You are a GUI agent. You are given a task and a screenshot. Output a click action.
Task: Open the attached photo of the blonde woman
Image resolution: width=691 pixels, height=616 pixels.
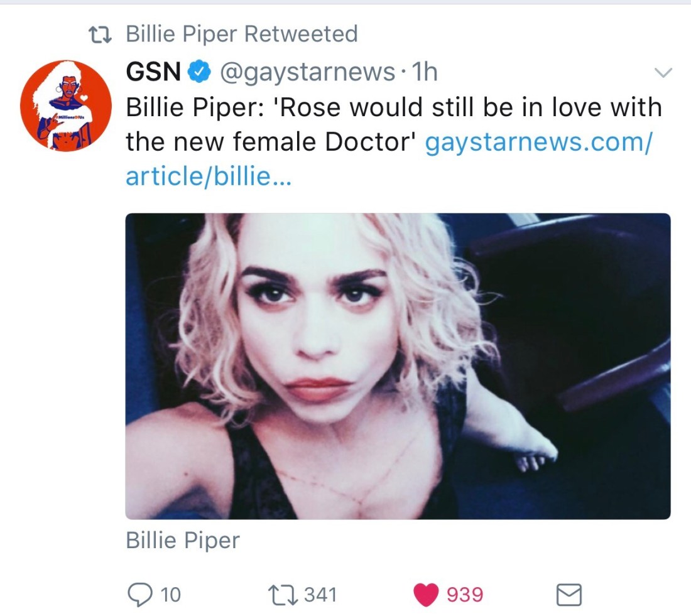point(398,366)
